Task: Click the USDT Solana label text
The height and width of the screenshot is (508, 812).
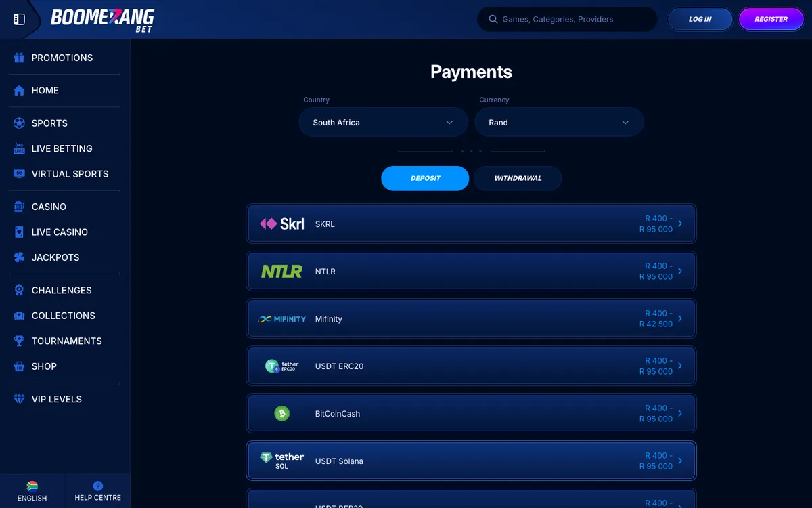Action: coord(339,461)
